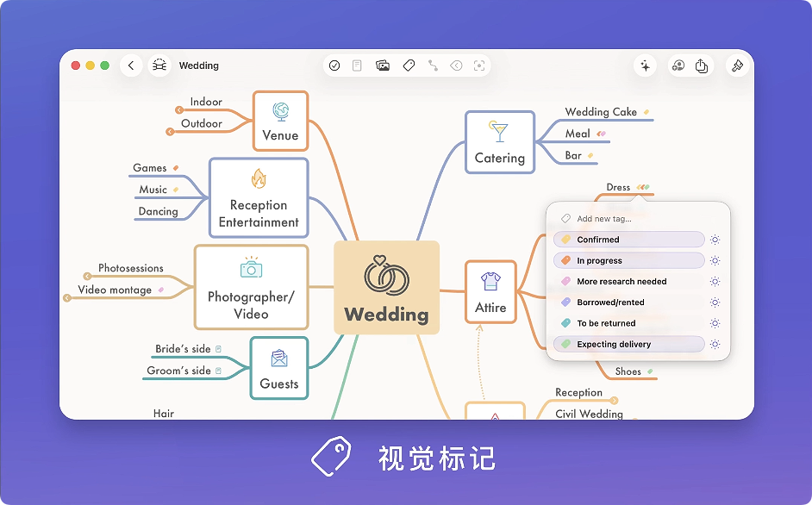Select the tag icon in toolbar
Screen dimensions: 812x505
409,65
